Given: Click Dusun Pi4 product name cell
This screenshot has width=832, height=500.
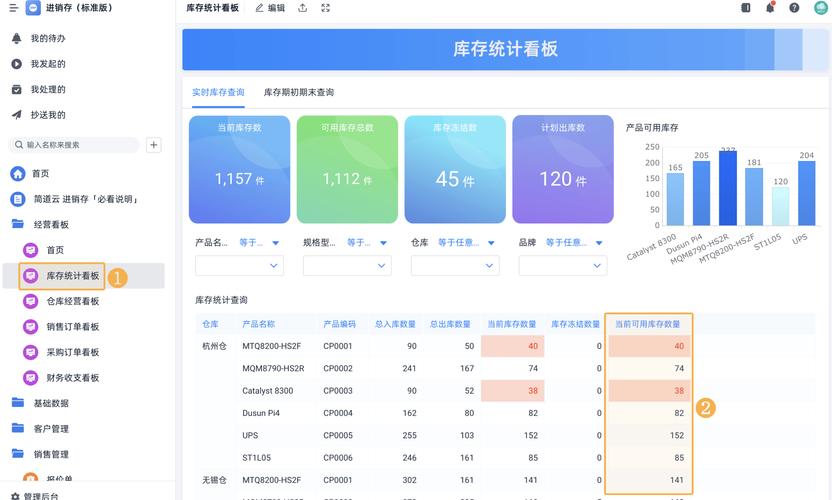Looking at the screenshot, I should (x=261, y=413).
